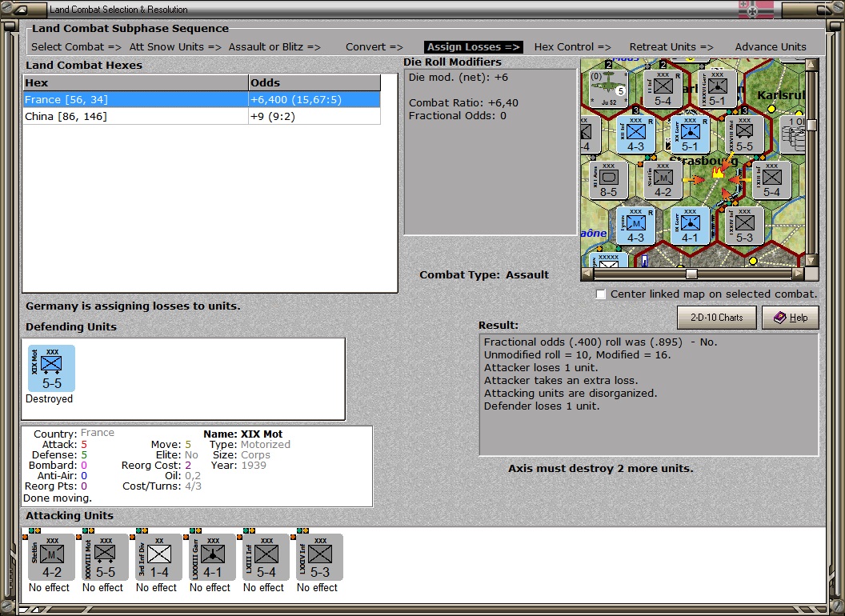Click the map vertical scrollbar down arrow
This screenshot has width=845, height=616.
click(811, 260)
